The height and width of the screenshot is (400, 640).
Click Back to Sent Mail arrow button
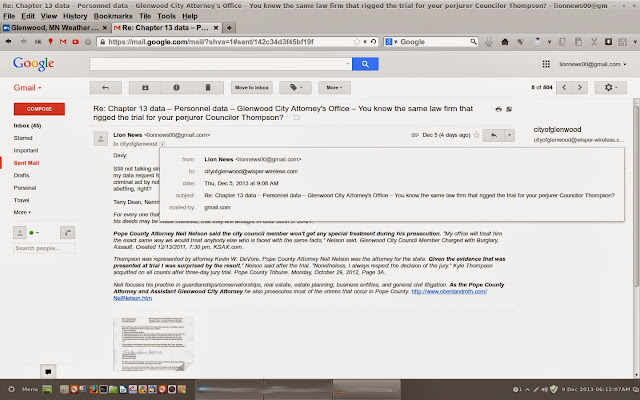point(106,87)
